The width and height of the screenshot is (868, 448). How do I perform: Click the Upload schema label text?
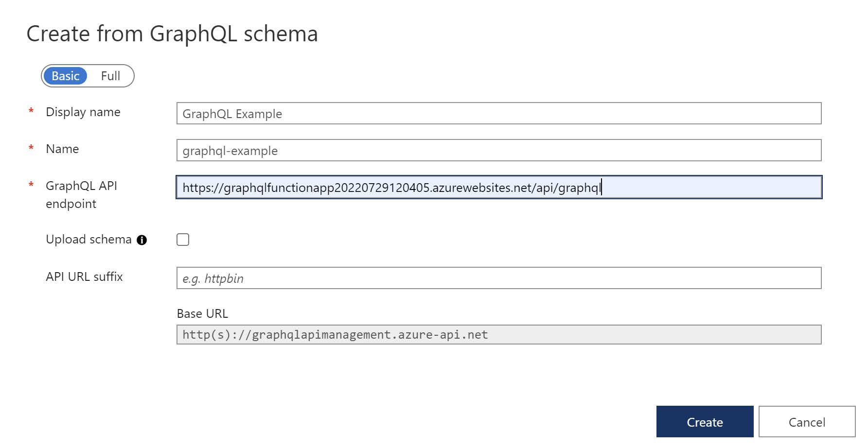coord(89,240)
